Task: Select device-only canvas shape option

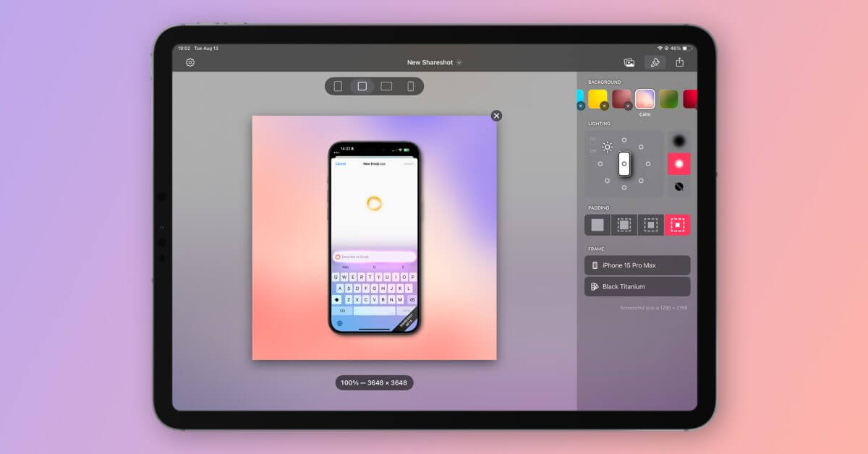Action: (x=411, y=86)
